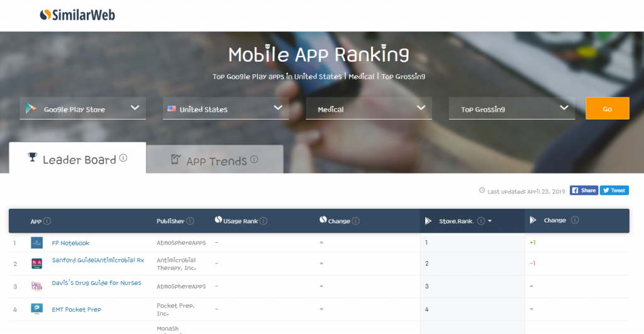Click info icon beside Usage Rank header
This screenshot has width=644, height=334.
[x=264, y=221]
